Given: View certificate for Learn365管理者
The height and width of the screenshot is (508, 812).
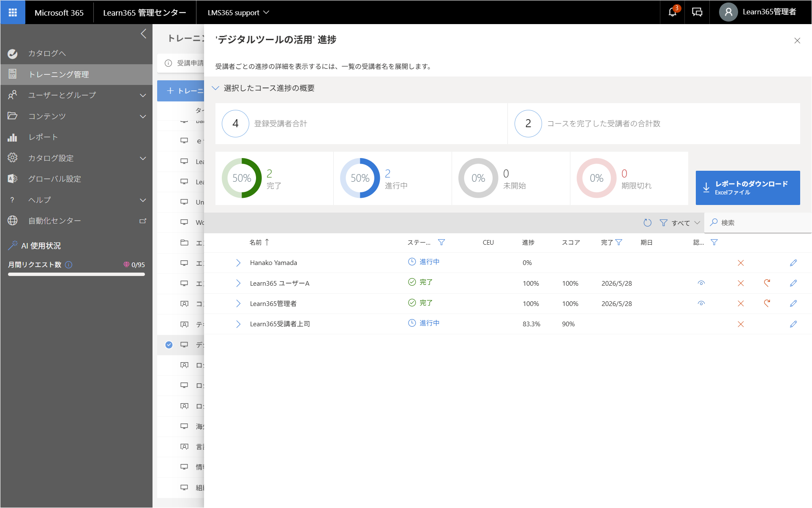Looking at the screenshot, I should [x=701, y=303].
